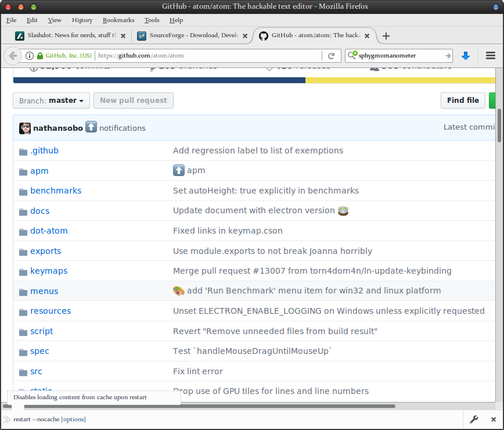Reload the page with refresh icon
This screenshot has height=430, width=504.
point(331,56)
